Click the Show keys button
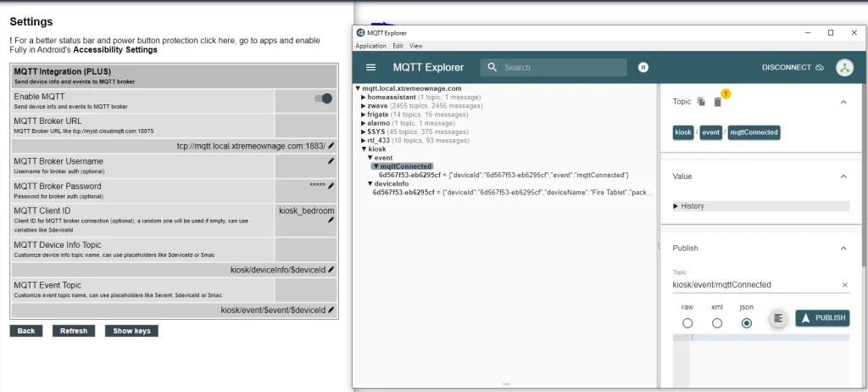This screenshot has height=392, width=868. 131,331
